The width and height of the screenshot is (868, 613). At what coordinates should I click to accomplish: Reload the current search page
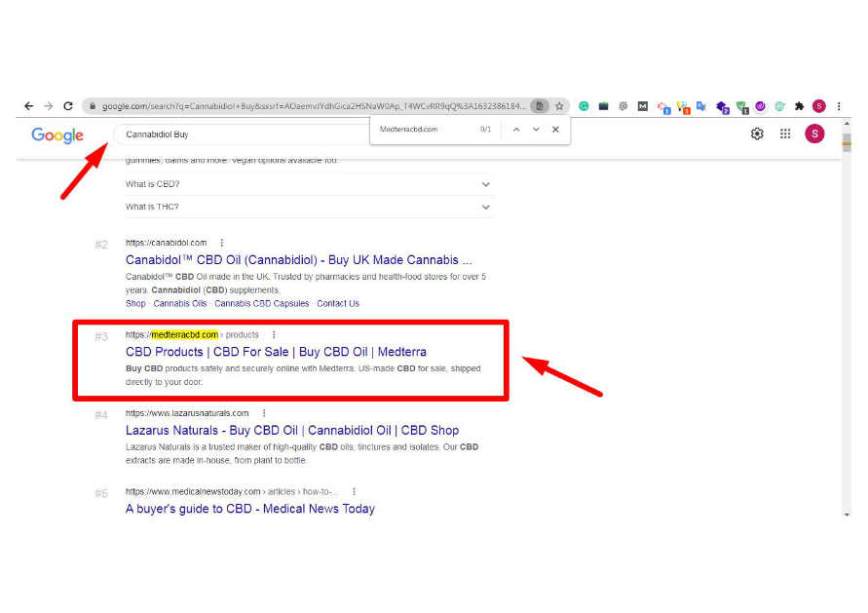click(68, 106)
